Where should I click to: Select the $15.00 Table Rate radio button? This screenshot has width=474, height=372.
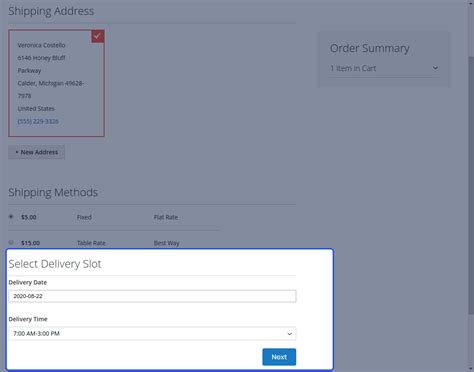11,242
